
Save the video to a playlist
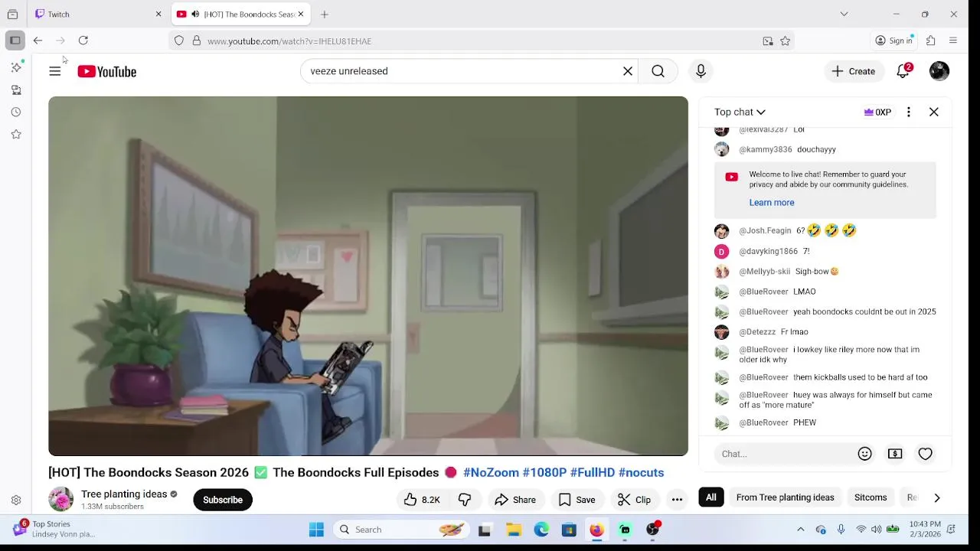(x=577, y=500)
